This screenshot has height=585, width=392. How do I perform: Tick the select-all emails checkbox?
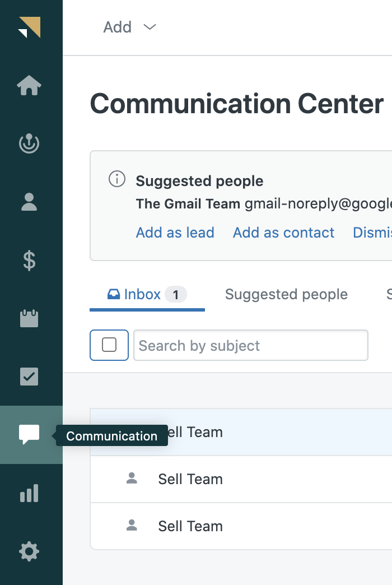click(x=109, y=345)
